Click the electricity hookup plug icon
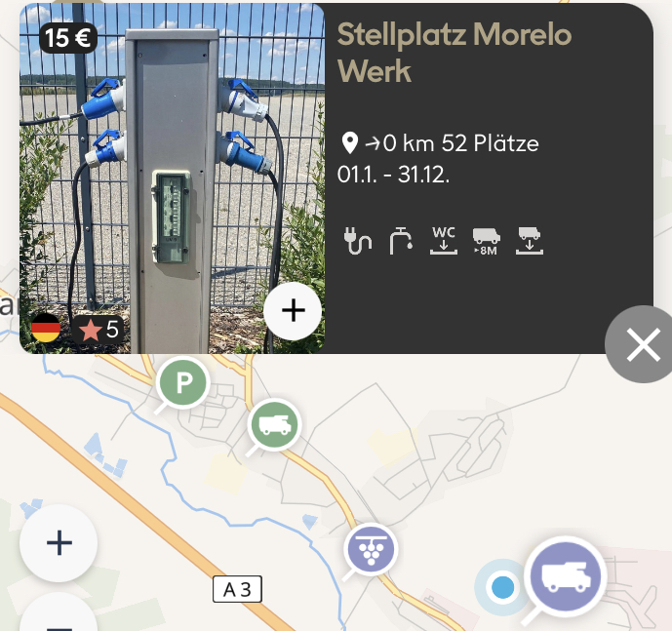Viewport: 672px width, 631px height. (357, 241)
